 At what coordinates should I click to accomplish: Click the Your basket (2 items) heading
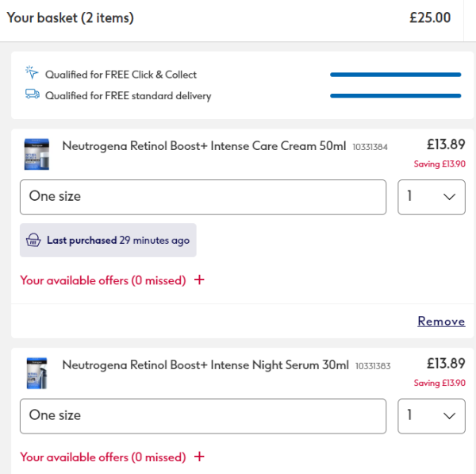click(x=71, y=17)
